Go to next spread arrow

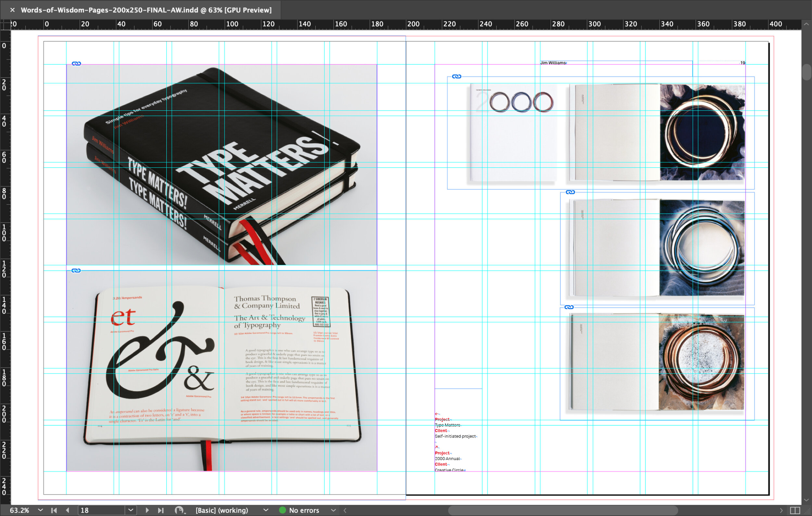147,510
